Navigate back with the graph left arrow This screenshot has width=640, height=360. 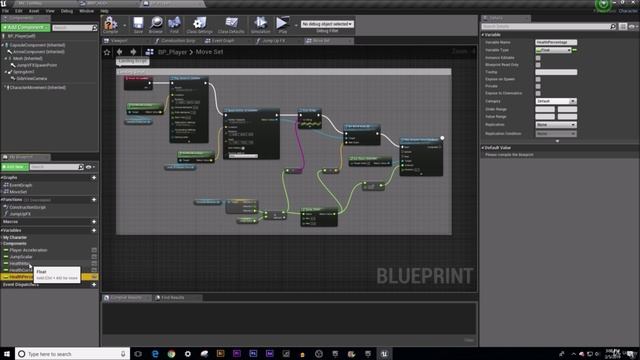coord(120,52)
